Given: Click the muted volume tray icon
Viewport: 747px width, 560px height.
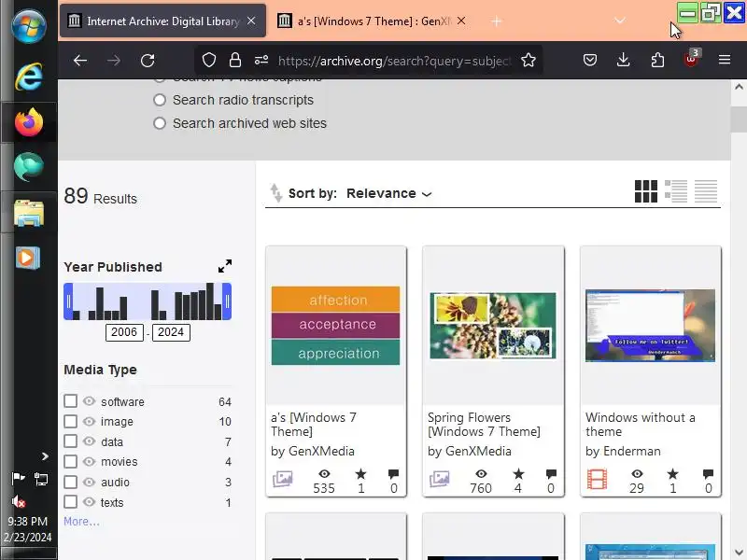Looking at the screenshot, I should pyautogui.click(x=18, y=501).
